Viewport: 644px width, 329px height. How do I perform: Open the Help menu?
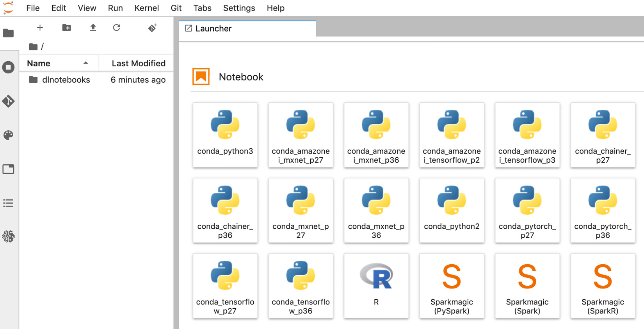[x=276, y=8]
